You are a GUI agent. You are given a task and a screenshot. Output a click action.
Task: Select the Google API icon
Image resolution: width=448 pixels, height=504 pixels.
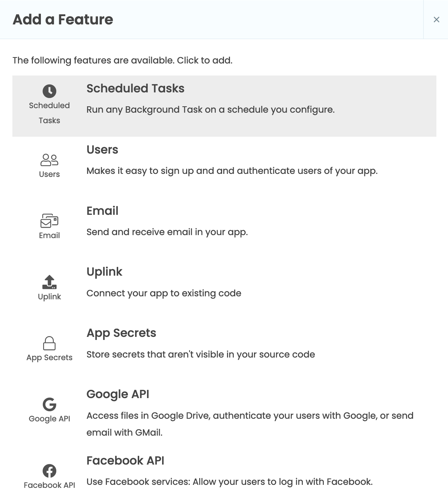click(49, 404)
